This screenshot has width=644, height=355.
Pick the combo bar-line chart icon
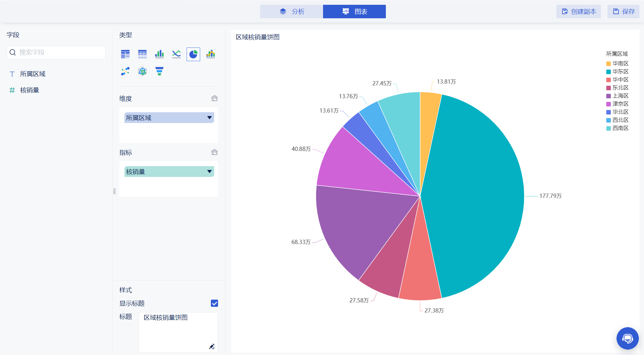tap(211, 54)
